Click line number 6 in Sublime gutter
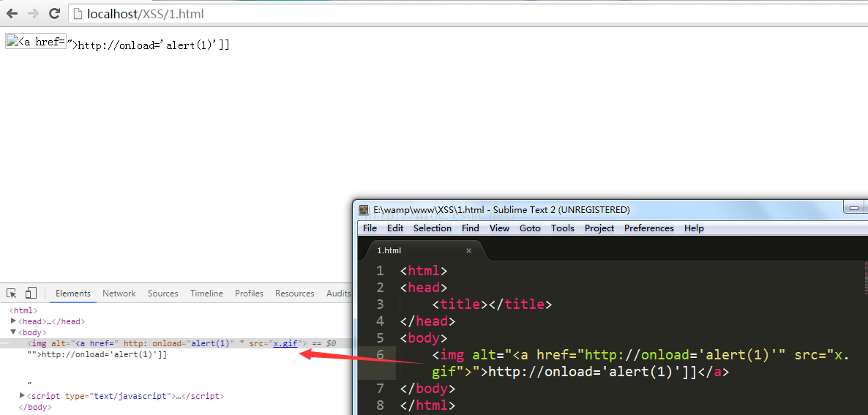This screenshot has width=868, height=415. click(379, 355)
